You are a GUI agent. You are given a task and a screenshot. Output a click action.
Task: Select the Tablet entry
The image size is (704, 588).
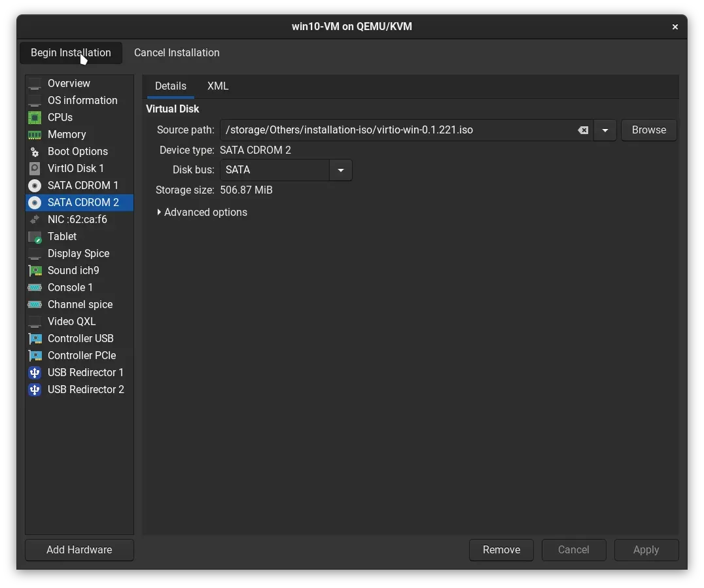click(x=79, y=237)
